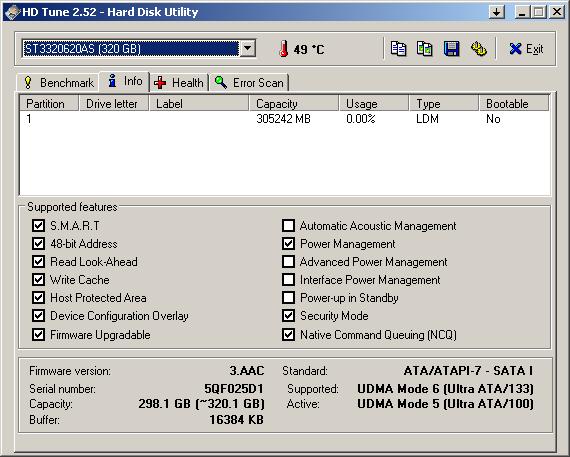The width and height of the screenshot is (570, 457).
Task: Toggle the S.M.A.R.T checkbox
Action: pyautogui.click(x=38, y=225)
